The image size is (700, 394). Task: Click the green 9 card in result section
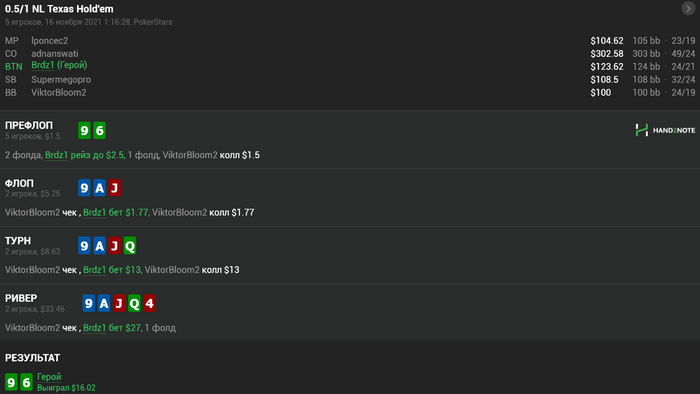(11, 382)
